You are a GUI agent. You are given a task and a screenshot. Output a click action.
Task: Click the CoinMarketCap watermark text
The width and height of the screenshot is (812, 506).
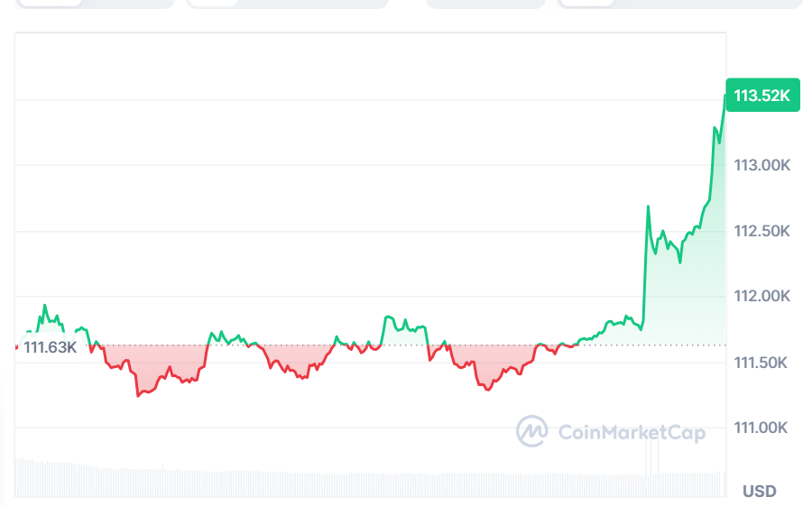[x=632, y=432]
